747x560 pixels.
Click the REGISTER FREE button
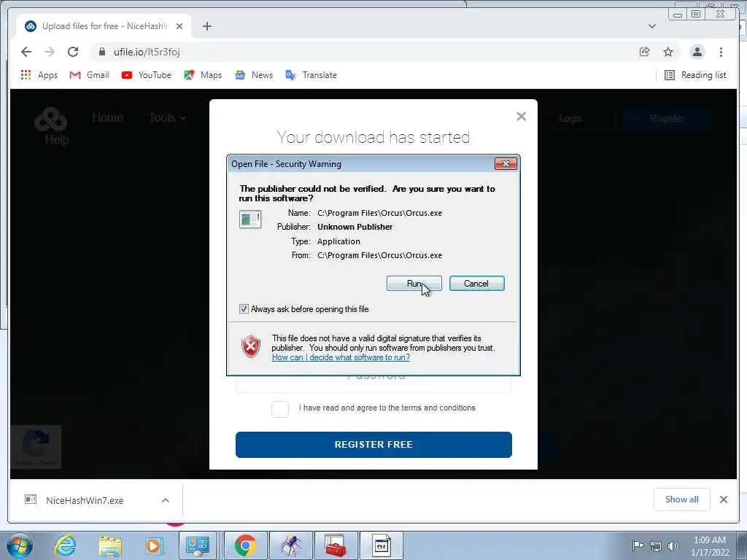[373, 444]
